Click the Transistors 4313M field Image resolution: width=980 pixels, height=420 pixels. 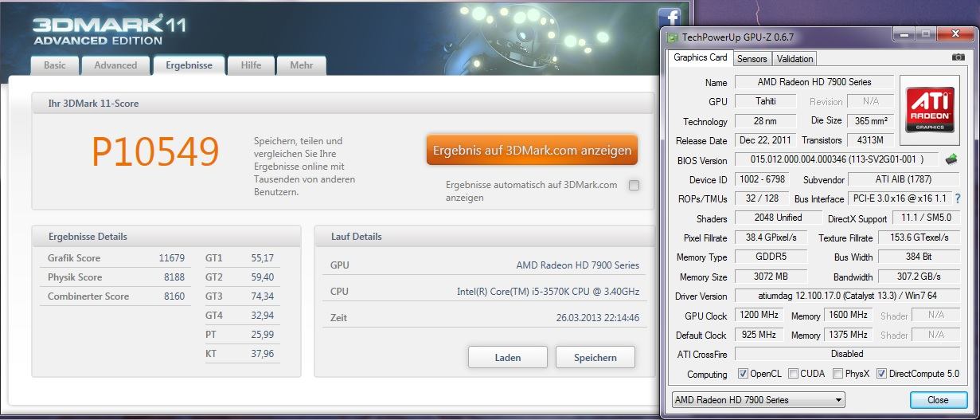[869, 140]
